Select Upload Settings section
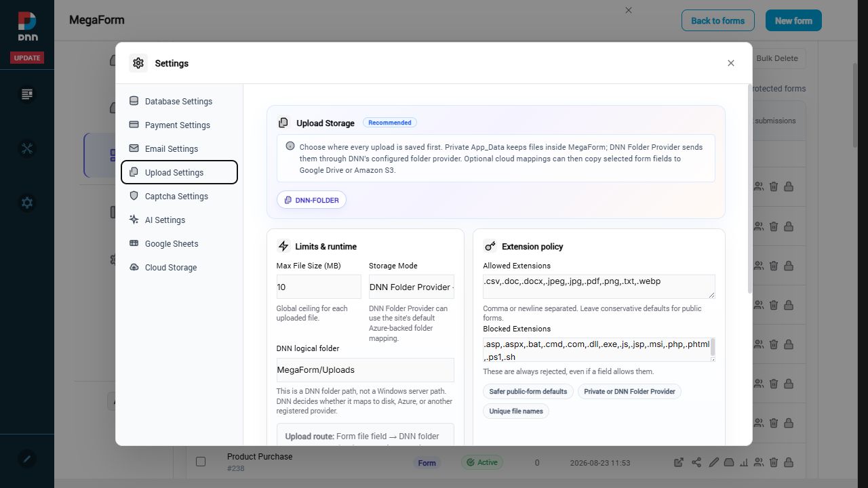 (x=179, y=172)
